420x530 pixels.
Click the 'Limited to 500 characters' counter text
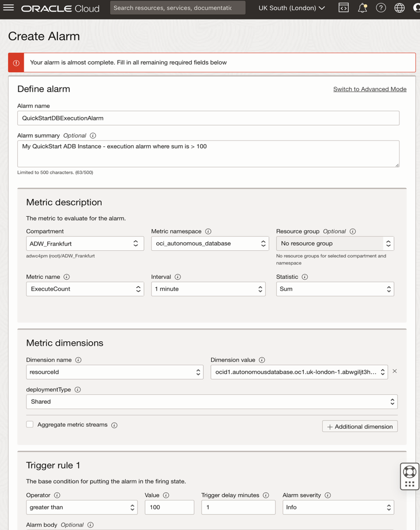tap(55, 172)
